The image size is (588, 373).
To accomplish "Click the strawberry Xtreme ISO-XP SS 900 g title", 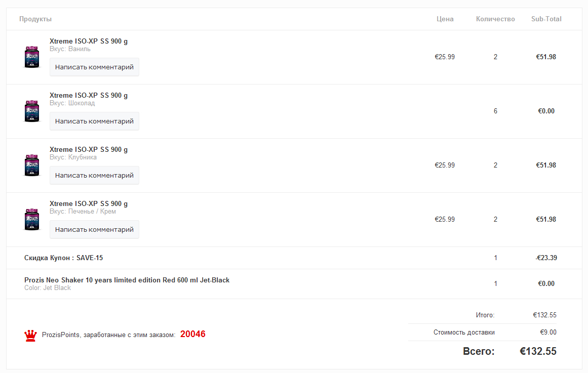I will (89, 149).
